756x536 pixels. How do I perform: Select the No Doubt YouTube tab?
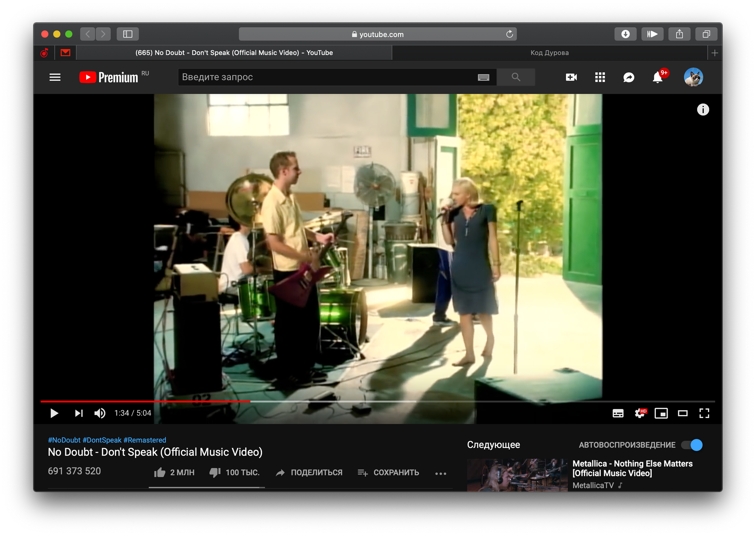[x=234, y=53]
